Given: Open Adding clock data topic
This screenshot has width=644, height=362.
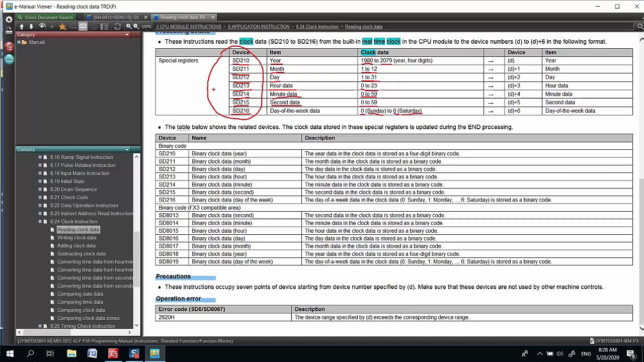Looking at the screenshot, I should (x=76, y=245).
